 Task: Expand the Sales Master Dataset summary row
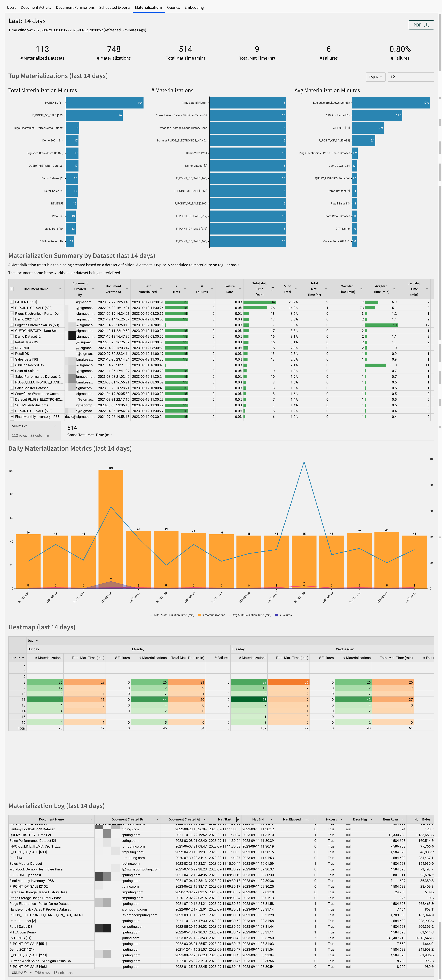point(12,388)
